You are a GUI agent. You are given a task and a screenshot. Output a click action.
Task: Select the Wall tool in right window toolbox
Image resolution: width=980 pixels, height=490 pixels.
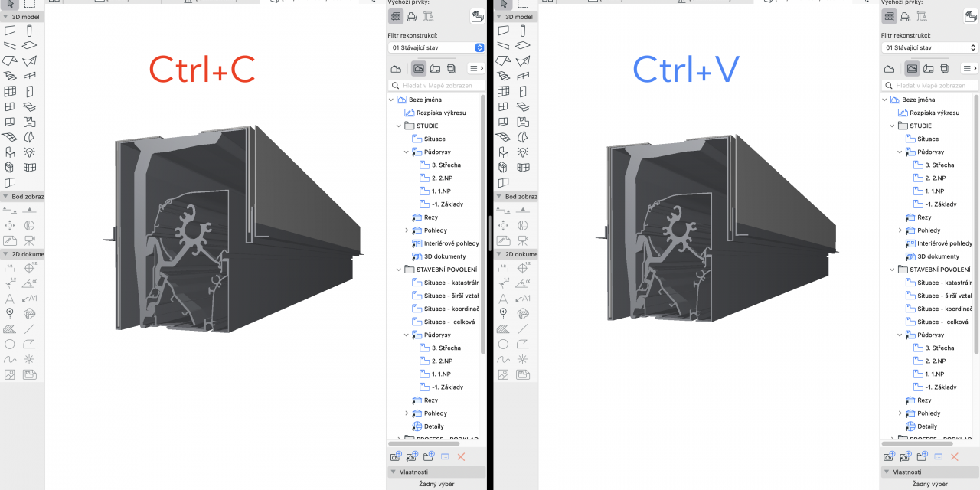[x=503, y=31]
